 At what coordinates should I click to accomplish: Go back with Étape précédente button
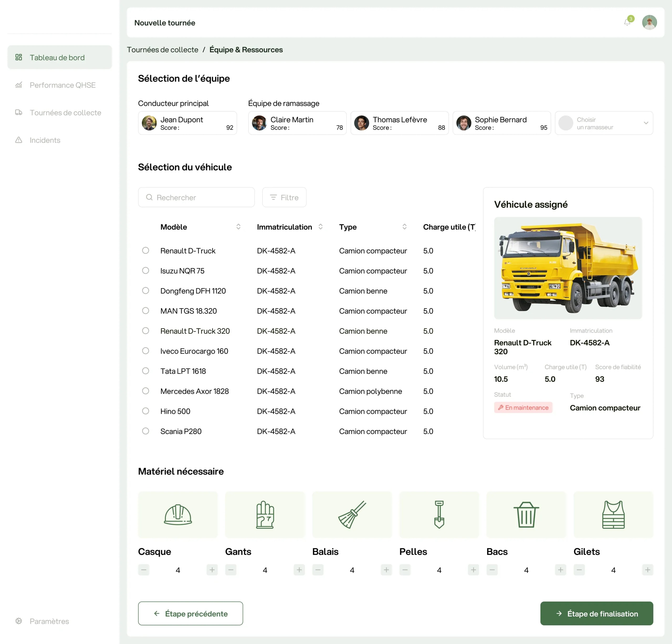(190, 613)
